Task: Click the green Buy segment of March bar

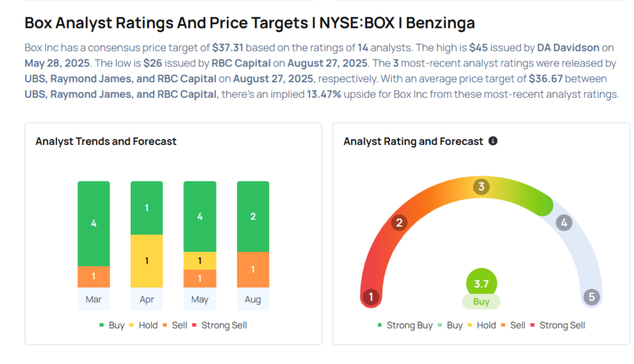Action: pyautogui.click(x=93, y=223)
